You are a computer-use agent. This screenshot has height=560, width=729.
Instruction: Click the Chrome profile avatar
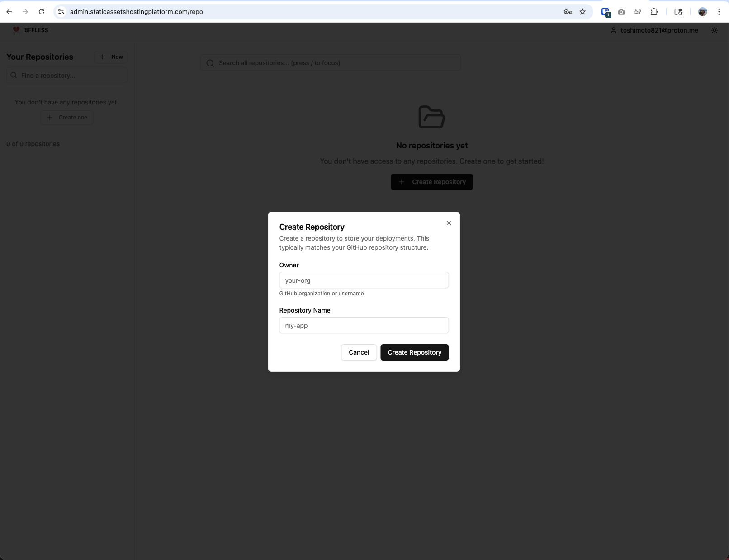702,12
